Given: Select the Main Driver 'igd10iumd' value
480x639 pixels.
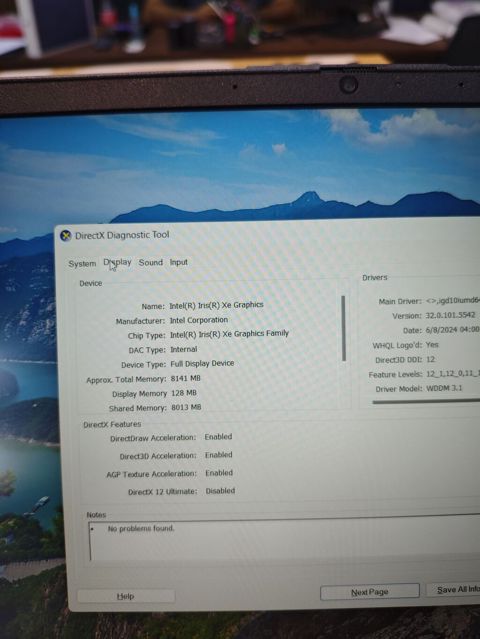Looking at the screenshot, I should pyautogui.click(x=458, y=301).
